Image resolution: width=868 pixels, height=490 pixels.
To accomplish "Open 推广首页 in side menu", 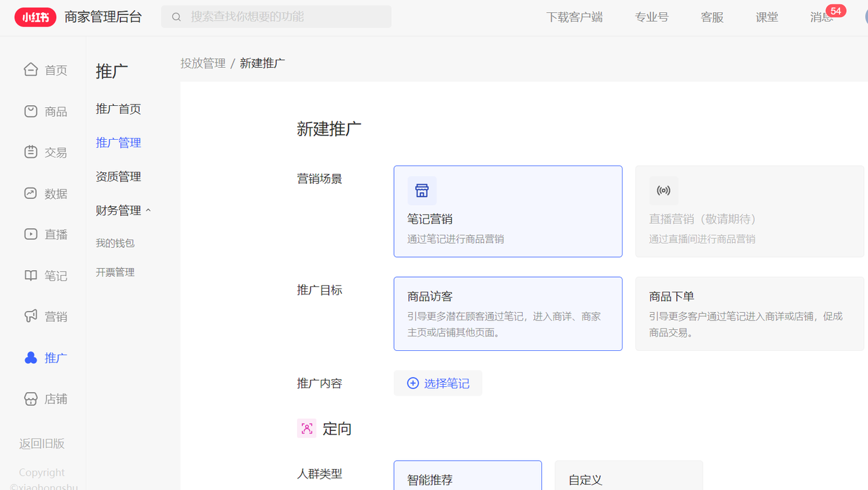I will (119, 109).
